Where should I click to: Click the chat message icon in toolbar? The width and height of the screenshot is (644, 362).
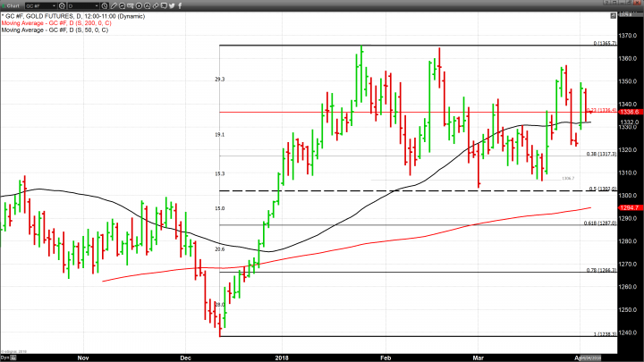[164, 5]
